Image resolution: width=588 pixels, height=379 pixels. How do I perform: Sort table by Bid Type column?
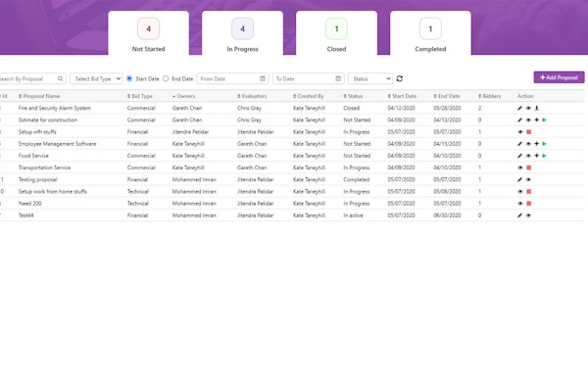[140, 96]
